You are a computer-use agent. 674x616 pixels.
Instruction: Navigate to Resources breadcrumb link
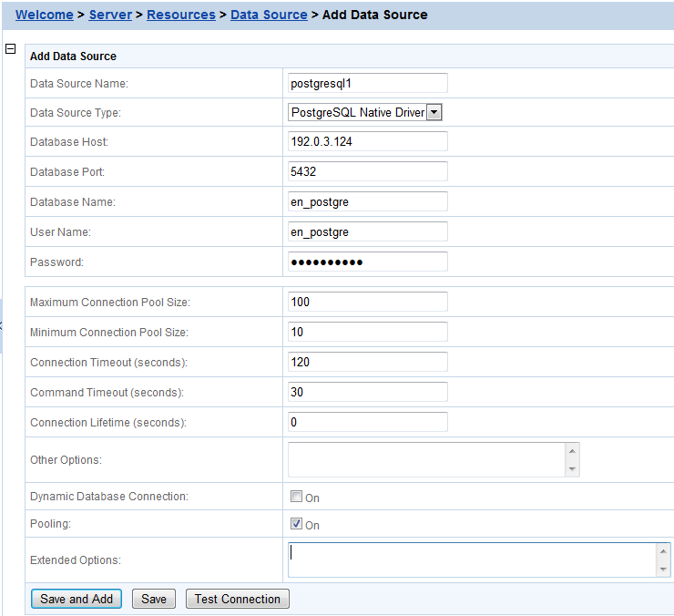[x=180, y=15]
